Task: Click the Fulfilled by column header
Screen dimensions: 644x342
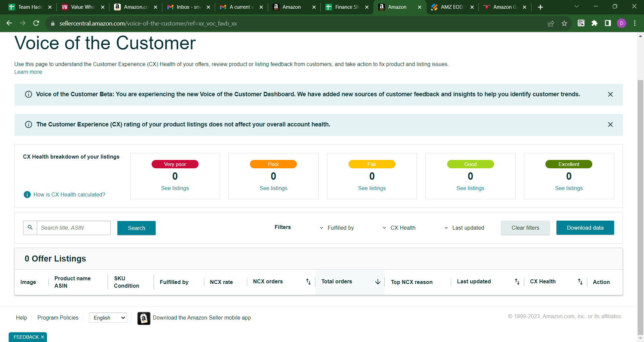Action: [174, 282]
